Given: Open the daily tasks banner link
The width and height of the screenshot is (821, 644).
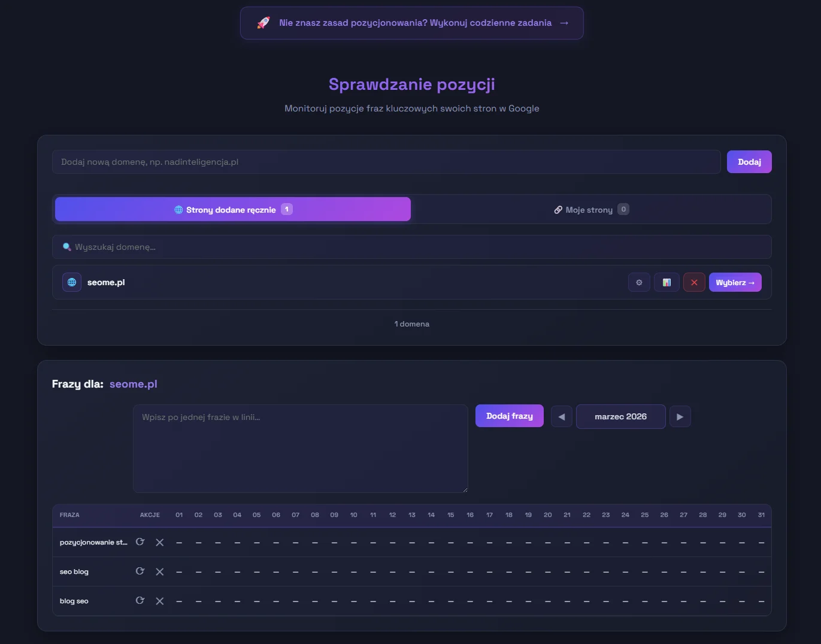Looking at the screenshot, I should click(412, 23).
